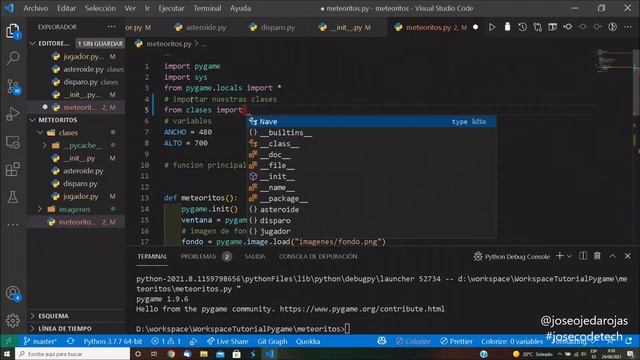Screen dimensions: 640x360
Task: Open the Explorer view in activity bar
Action: [x=13, y=31]
